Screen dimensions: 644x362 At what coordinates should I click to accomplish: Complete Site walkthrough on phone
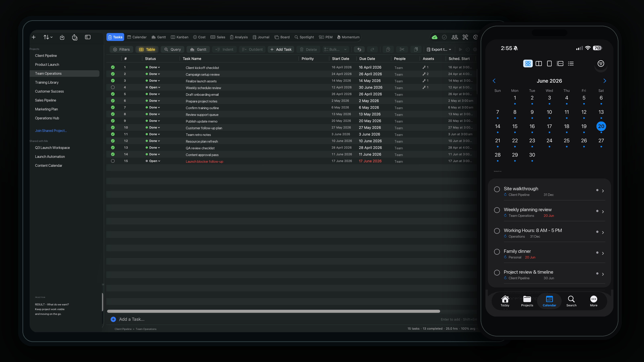[x=497, y=189]
